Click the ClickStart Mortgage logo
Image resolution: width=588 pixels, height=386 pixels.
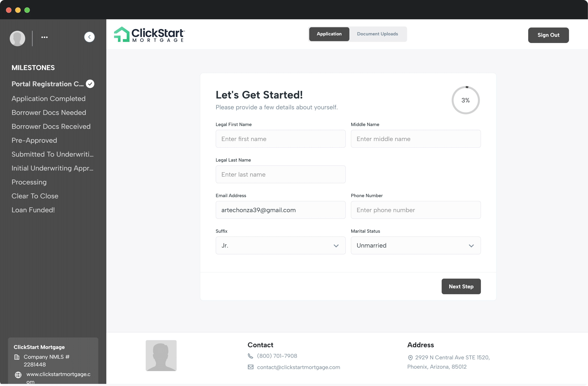click(149, 34)
